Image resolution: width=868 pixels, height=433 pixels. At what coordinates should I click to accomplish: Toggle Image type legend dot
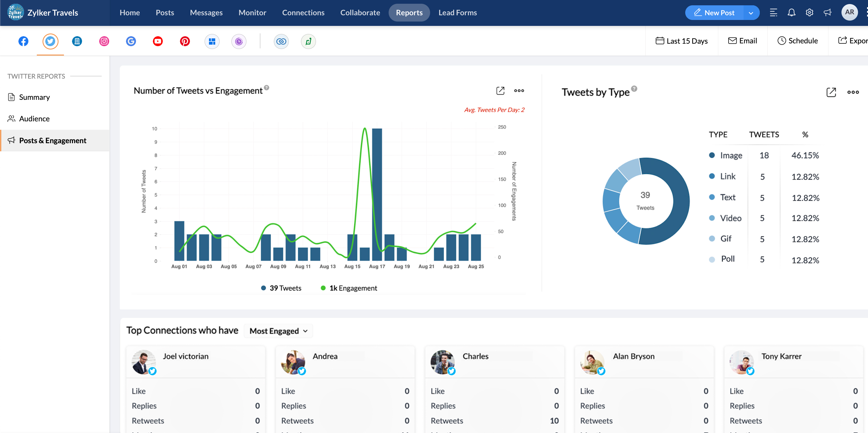[712, 155]
